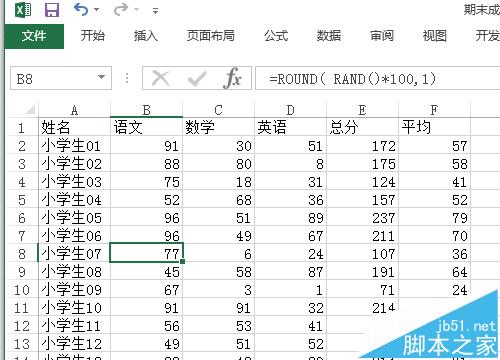The height and width of the screenshot is (360, 500).
Task: Click the Excel application icon
Action: 23,10
